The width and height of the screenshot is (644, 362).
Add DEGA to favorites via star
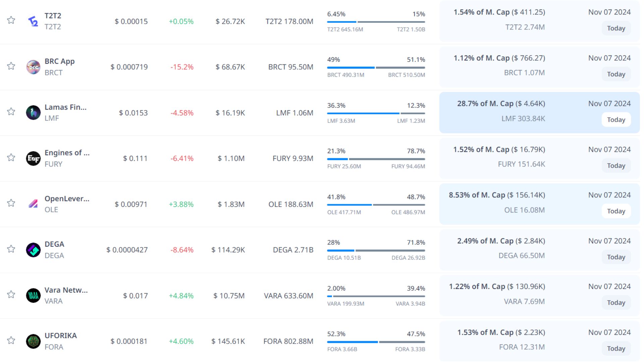11,249
